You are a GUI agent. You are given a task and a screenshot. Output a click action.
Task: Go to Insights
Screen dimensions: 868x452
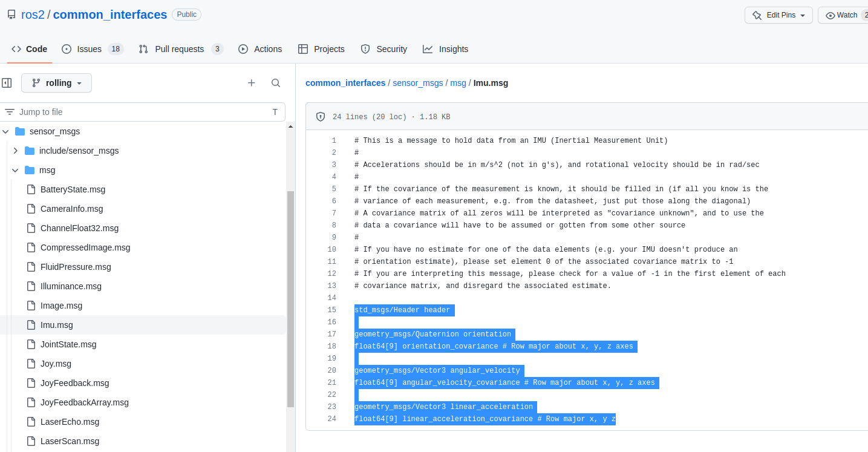click(446, 49)
